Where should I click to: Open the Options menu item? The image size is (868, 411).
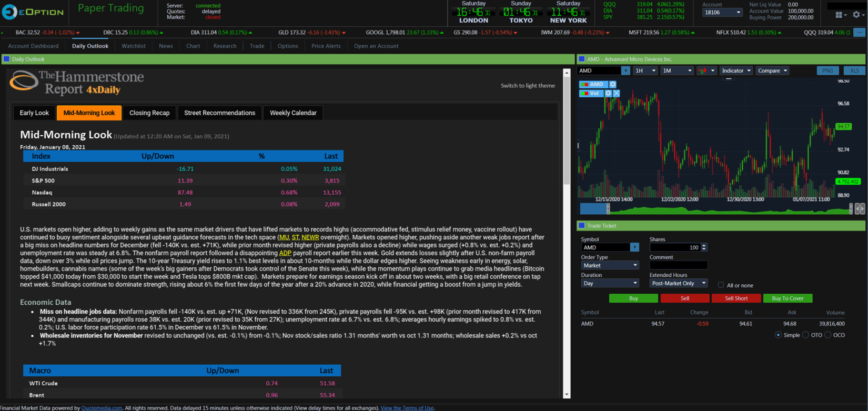[x=288, y=46]
